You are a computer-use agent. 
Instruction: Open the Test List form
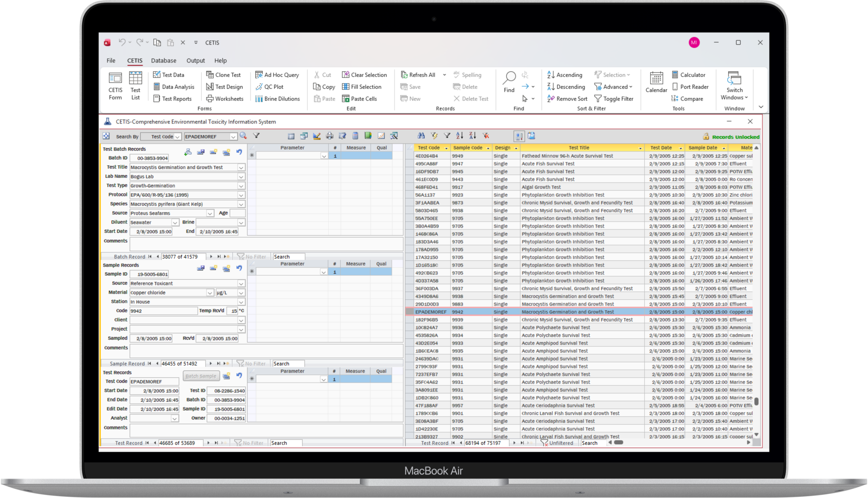point(135,86)
